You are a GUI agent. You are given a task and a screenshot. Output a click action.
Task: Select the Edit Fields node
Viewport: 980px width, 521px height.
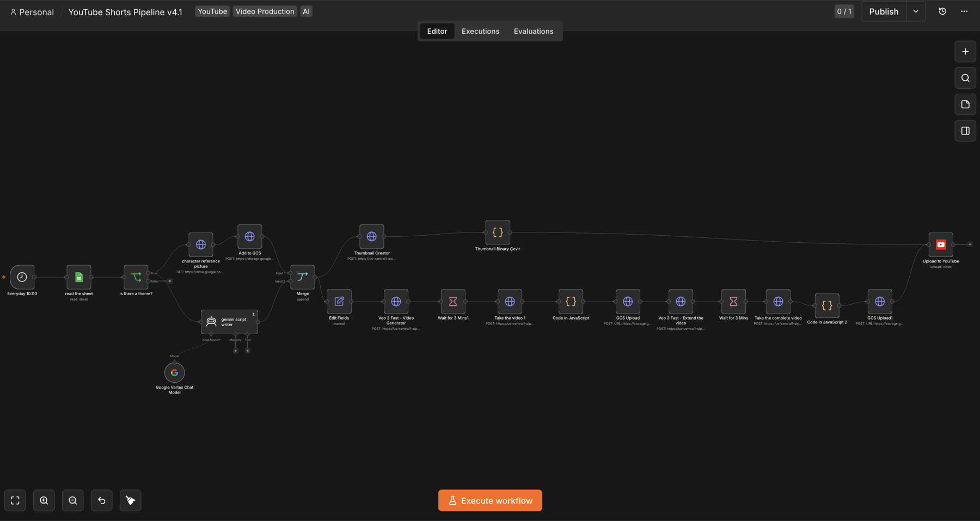(339, 301)
